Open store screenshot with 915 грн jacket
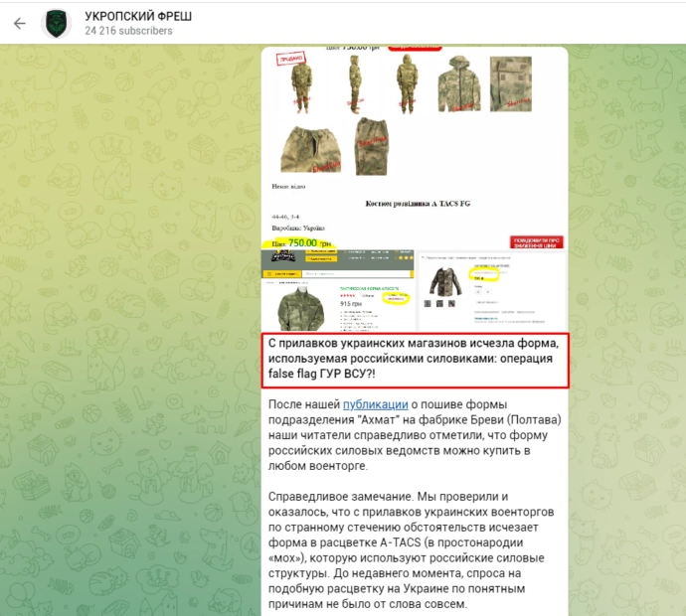This screenshot has height=616, width=686. [x=338, y=290]
